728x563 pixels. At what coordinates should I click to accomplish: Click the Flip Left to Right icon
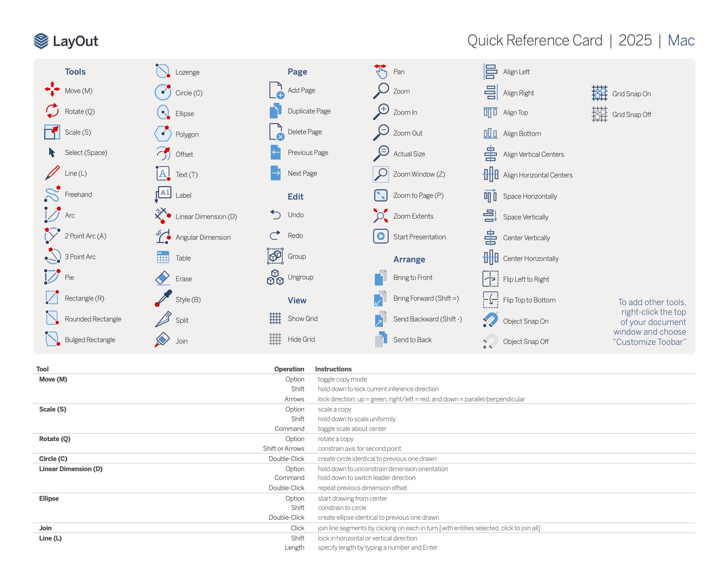point(490,279)
